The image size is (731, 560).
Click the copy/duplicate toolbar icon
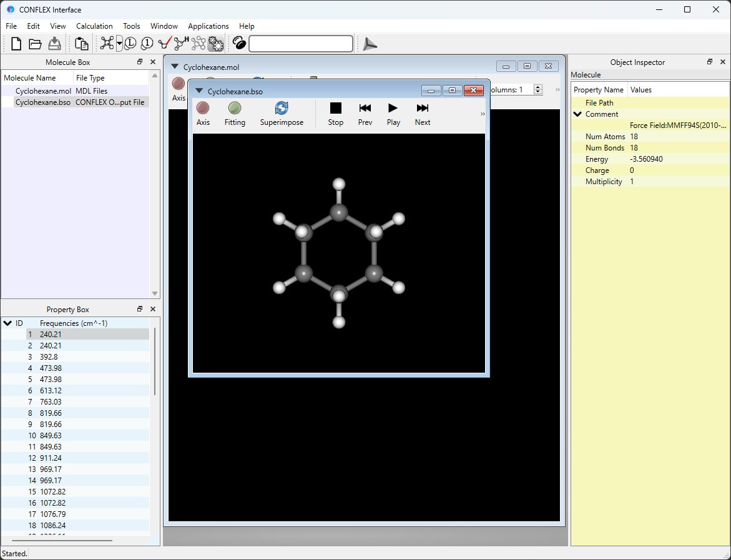tap(81, 43)
